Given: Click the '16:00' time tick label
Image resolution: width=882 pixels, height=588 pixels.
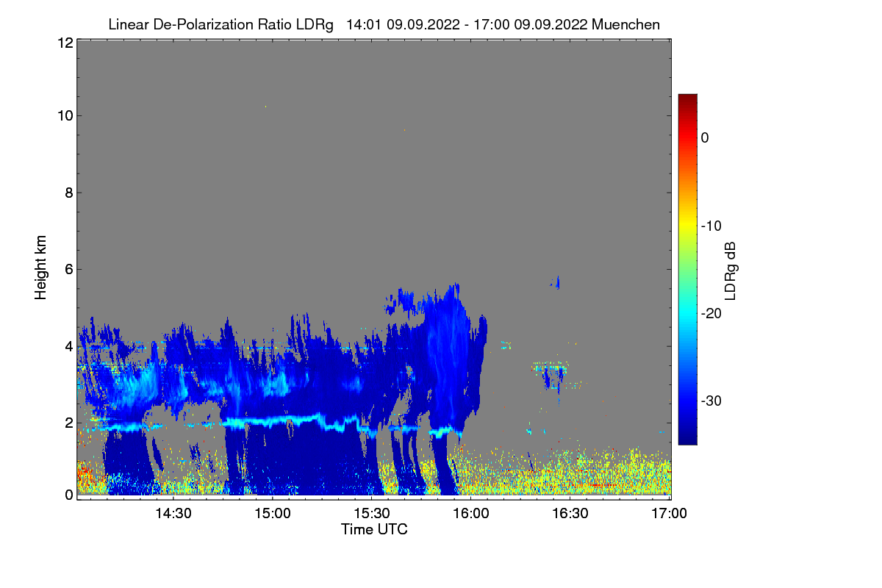Looking at the screenshot, I should [x=471, y=513].
